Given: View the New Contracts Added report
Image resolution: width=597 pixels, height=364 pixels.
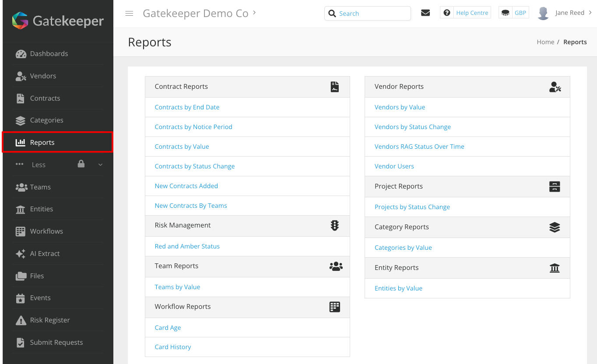Looking at the screenshot, I should 186,186.
